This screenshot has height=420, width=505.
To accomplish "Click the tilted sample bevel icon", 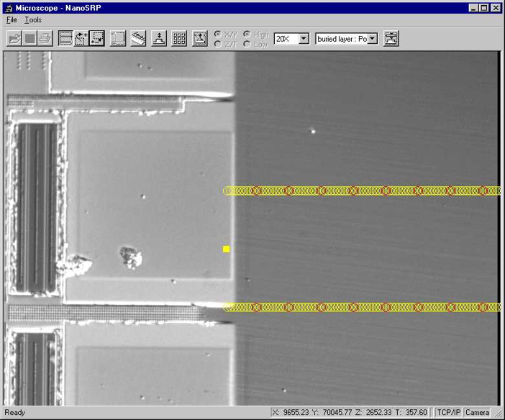I will pos(139,39).
